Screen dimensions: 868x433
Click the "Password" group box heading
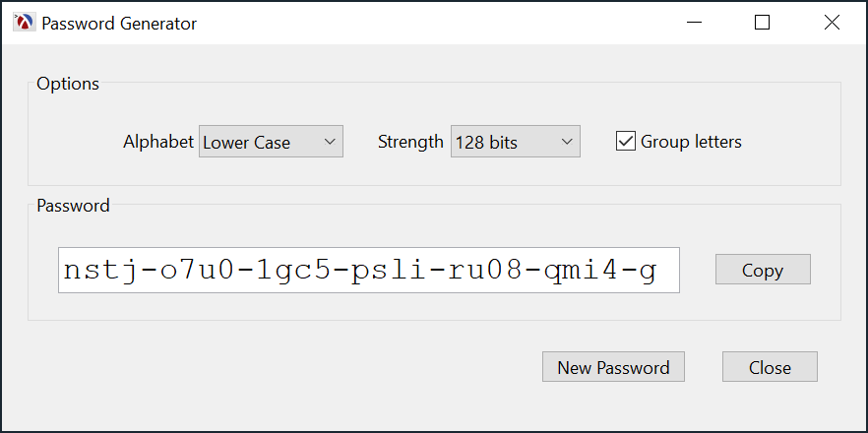click(73, 206)
